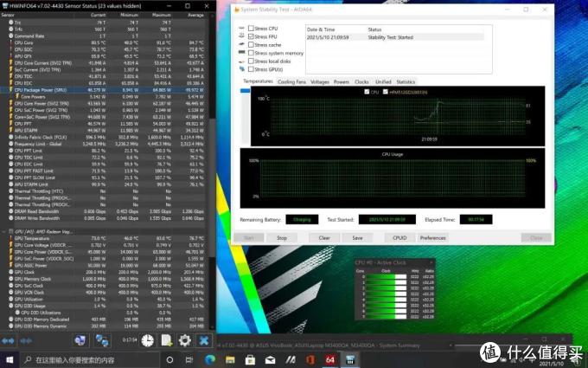Enable the Stress system memory checkbox
This screenshot has height=368, width=588.
click(252, 54)
